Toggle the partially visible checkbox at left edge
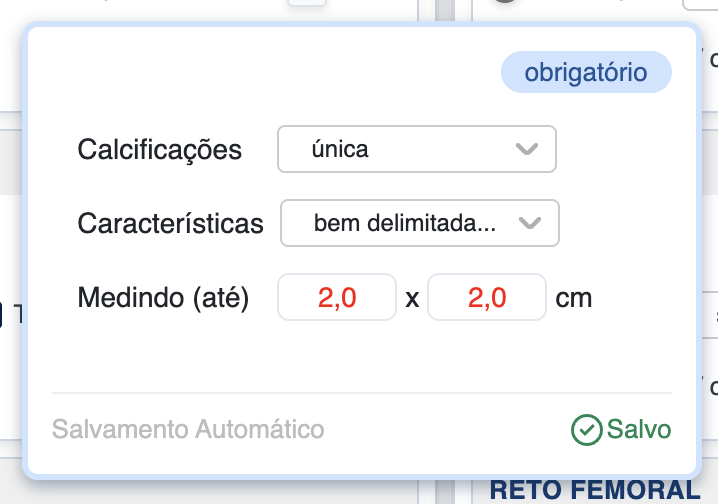Screen dimensions: 718x504 point(3,316)
